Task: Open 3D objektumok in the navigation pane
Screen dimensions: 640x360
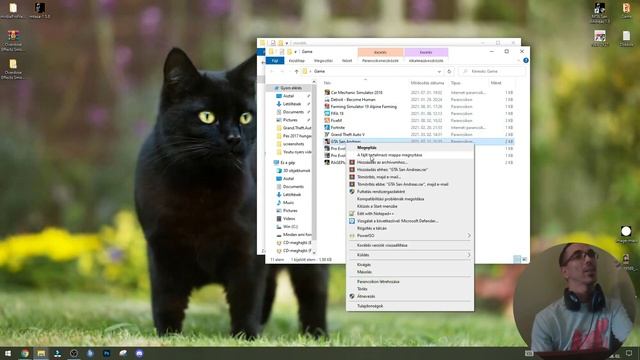Action: (296, 171)
